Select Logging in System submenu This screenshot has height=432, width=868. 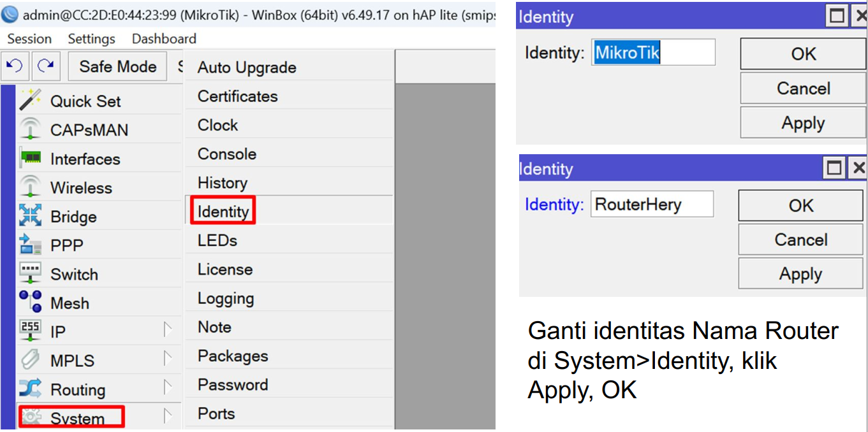pos(289,298)
